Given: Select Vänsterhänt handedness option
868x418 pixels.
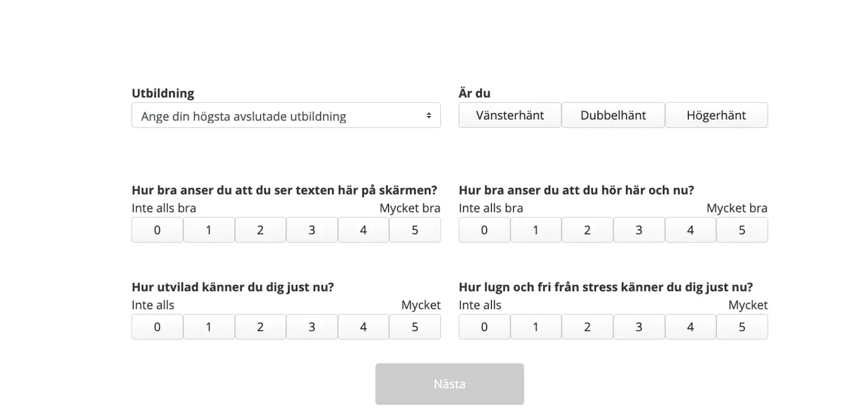Looking at the screenshot, I should point(510,115).
